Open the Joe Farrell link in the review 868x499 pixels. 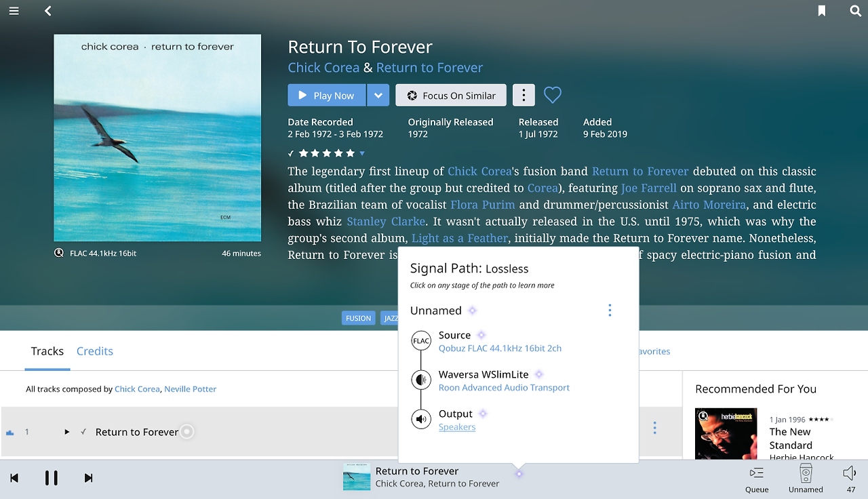click(649, 188)
